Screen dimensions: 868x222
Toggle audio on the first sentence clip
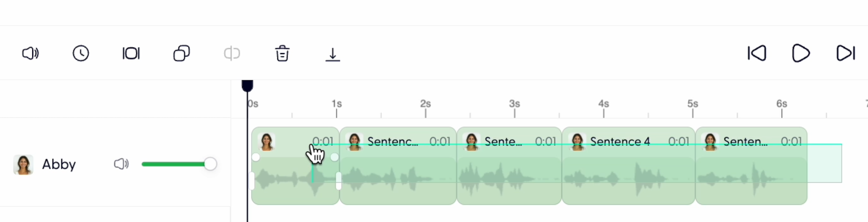pos(267,141)
